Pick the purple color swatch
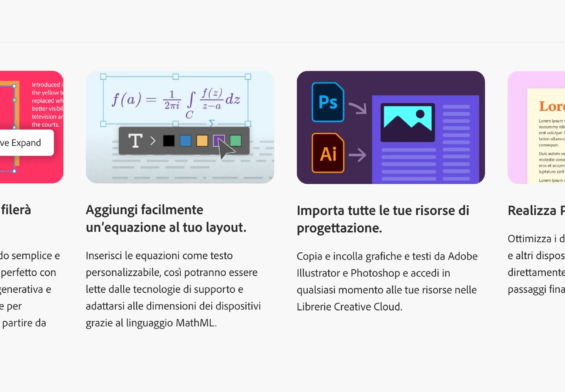Viewport: 565px width, 392px height. tap(219, 141)
